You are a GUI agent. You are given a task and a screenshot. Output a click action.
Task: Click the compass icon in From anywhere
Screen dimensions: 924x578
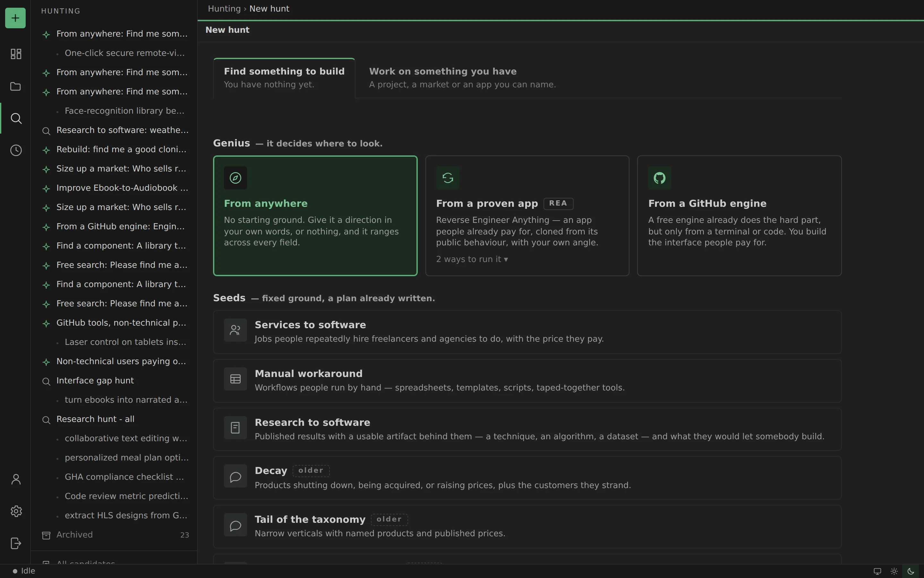click(x=235, y=178)
